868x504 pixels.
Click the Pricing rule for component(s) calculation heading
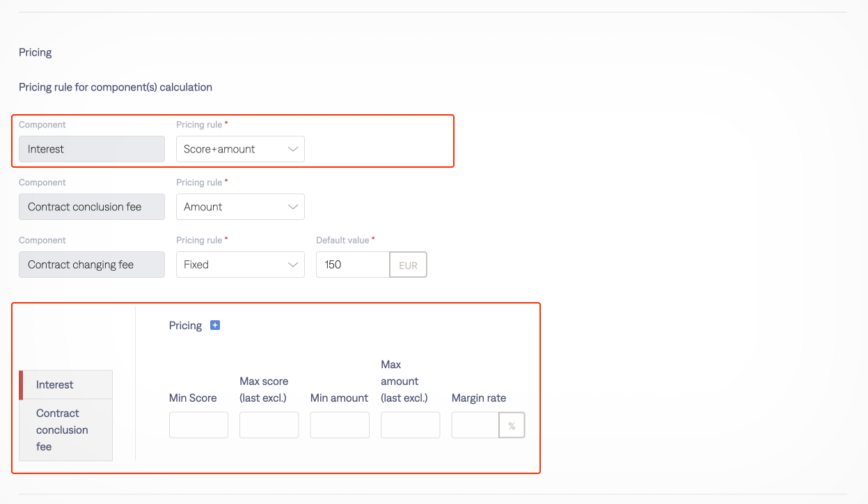(116, 87)
